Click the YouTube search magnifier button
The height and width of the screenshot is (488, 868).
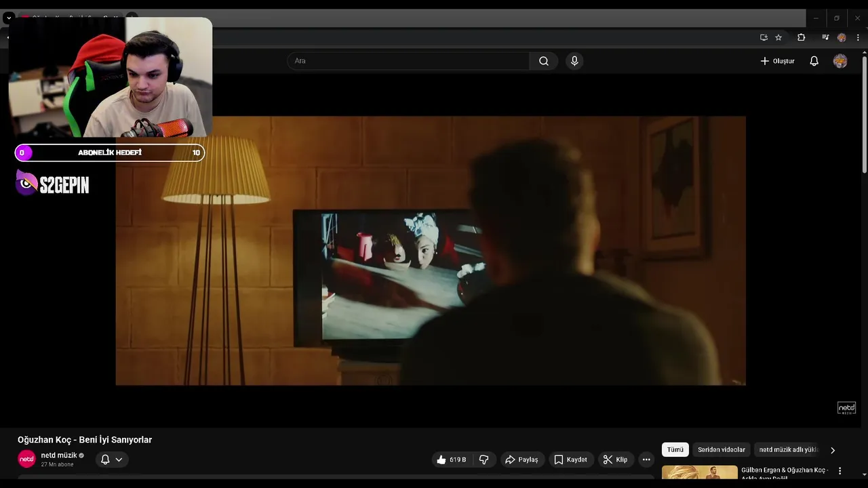[x=544, y=61]
